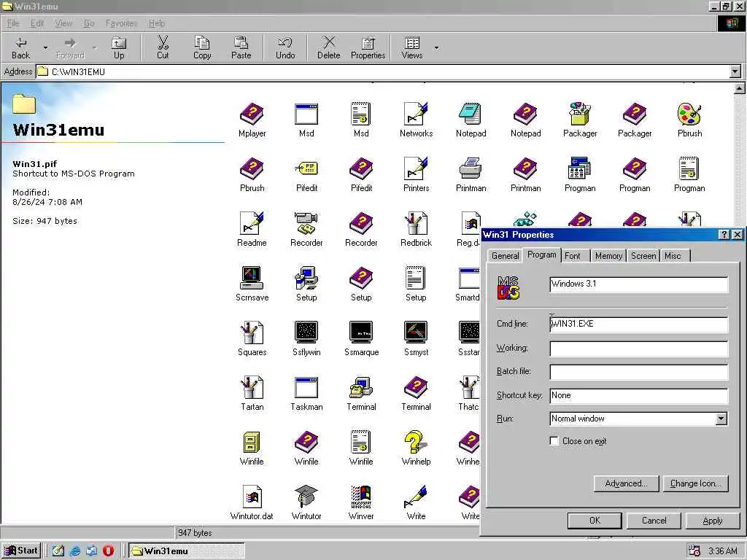
Task: Click into the Batch file field
Action: 638,372
